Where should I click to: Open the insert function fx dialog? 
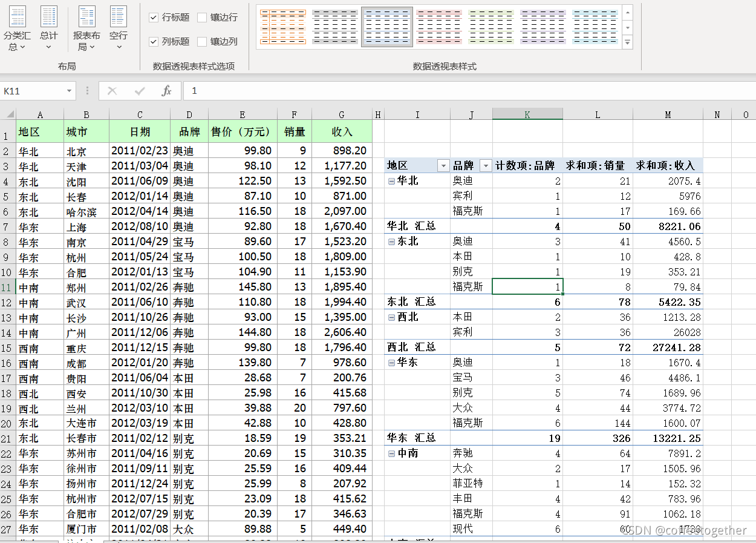[167, 91]
